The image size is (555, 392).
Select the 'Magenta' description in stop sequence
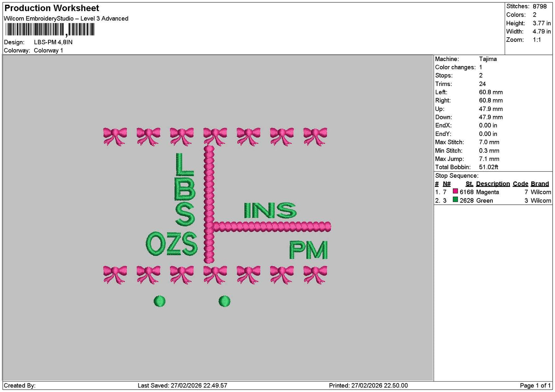point(487,192)
